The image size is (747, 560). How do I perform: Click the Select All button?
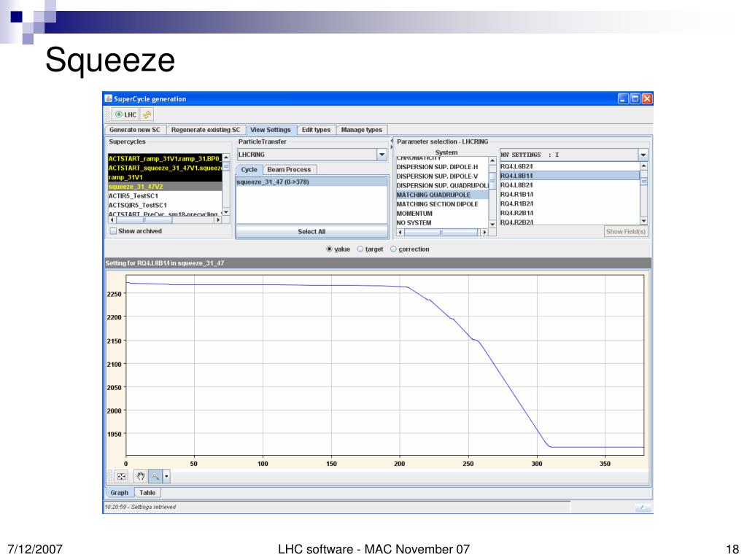[x=311, y=231]
